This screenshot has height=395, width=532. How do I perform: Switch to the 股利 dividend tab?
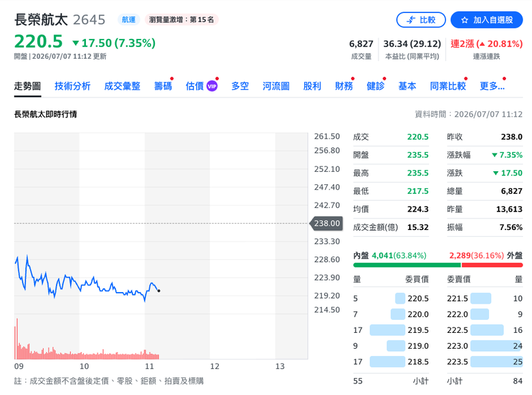[x=312, y=86]
